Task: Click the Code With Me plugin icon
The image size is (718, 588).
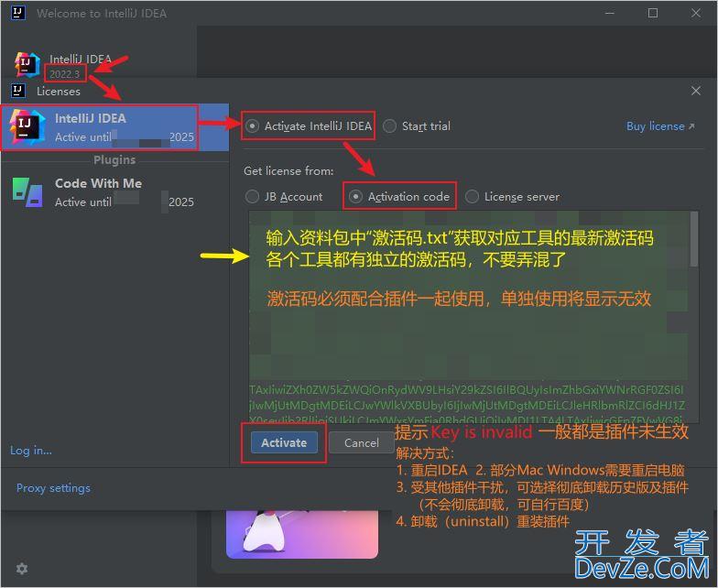Action: click(x=27, y=192)
